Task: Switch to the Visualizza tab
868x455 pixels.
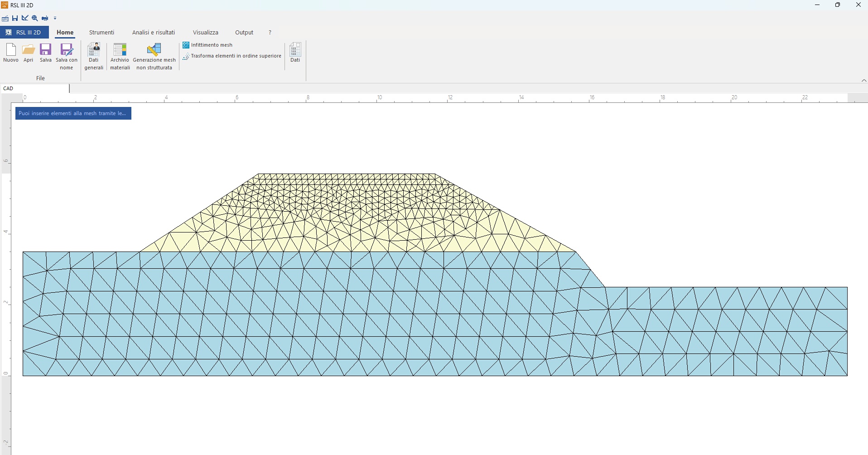Action: pyautogui.click(x=206, y=32)
